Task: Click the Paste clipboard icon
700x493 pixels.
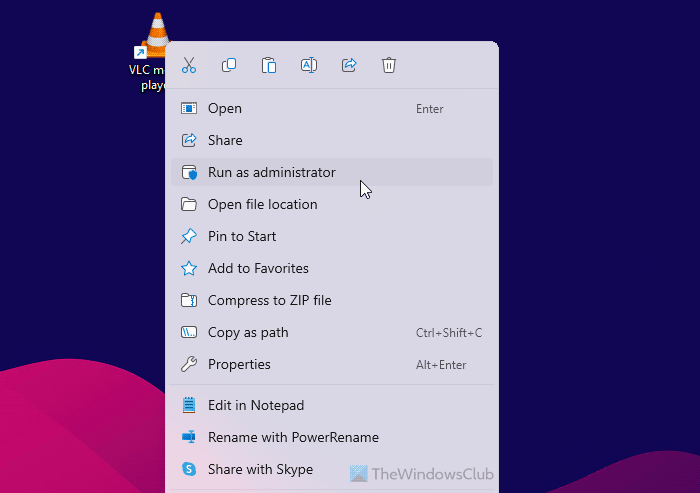Action: coord(269,65)
